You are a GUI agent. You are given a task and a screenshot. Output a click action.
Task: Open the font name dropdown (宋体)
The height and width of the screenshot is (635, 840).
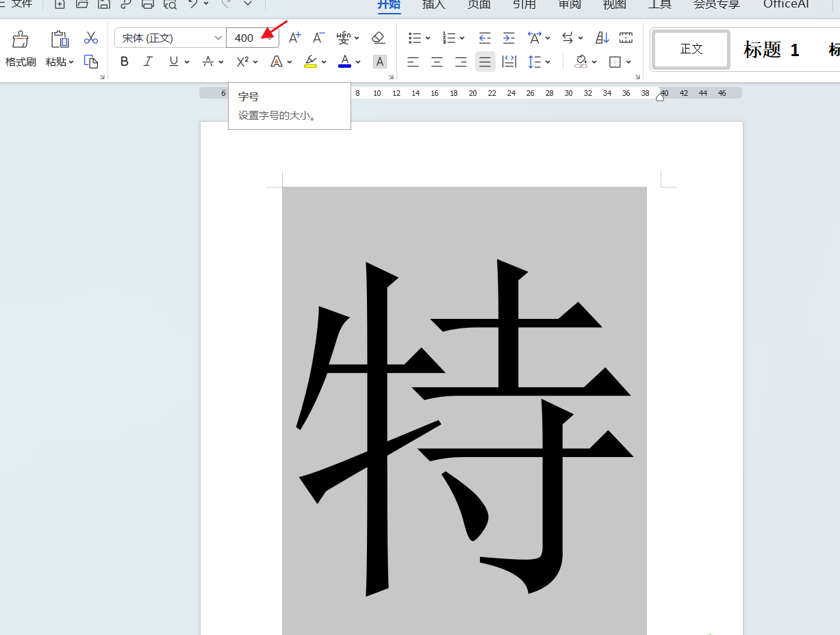click(x=218, y=38)
